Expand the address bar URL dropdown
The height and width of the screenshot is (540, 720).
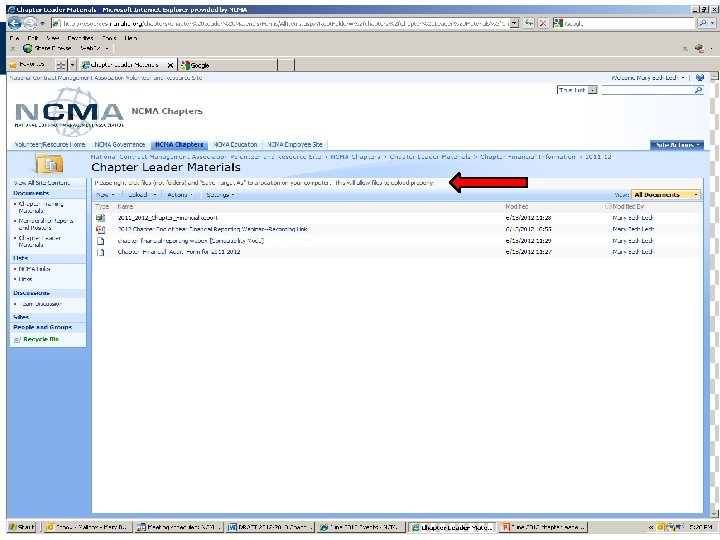click(515, 23)
